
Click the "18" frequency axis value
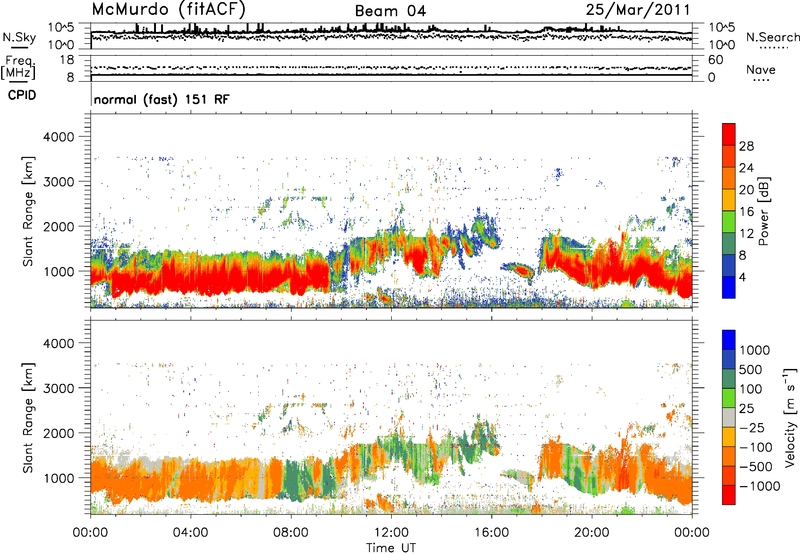67,59
